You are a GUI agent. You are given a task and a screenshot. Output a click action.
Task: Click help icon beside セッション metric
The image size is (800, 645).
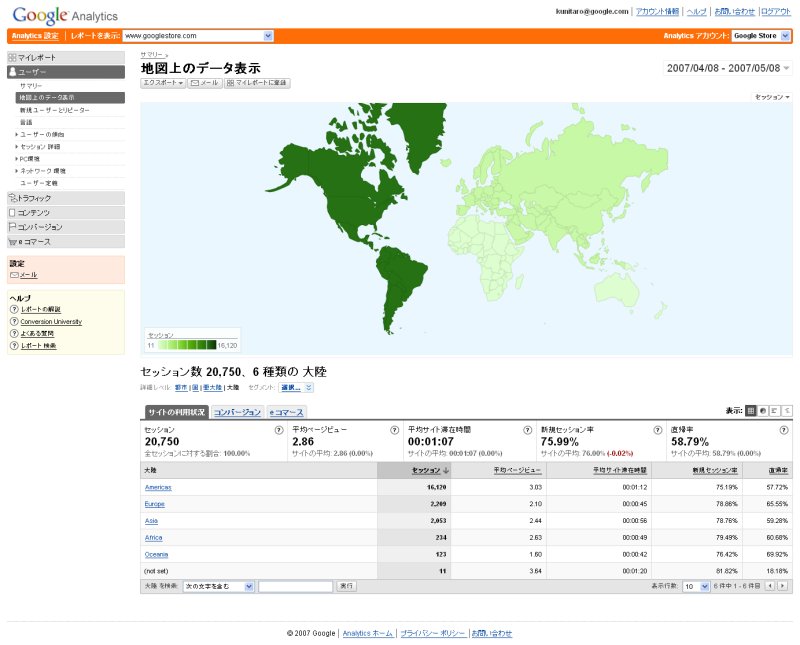tap(278, 429)
